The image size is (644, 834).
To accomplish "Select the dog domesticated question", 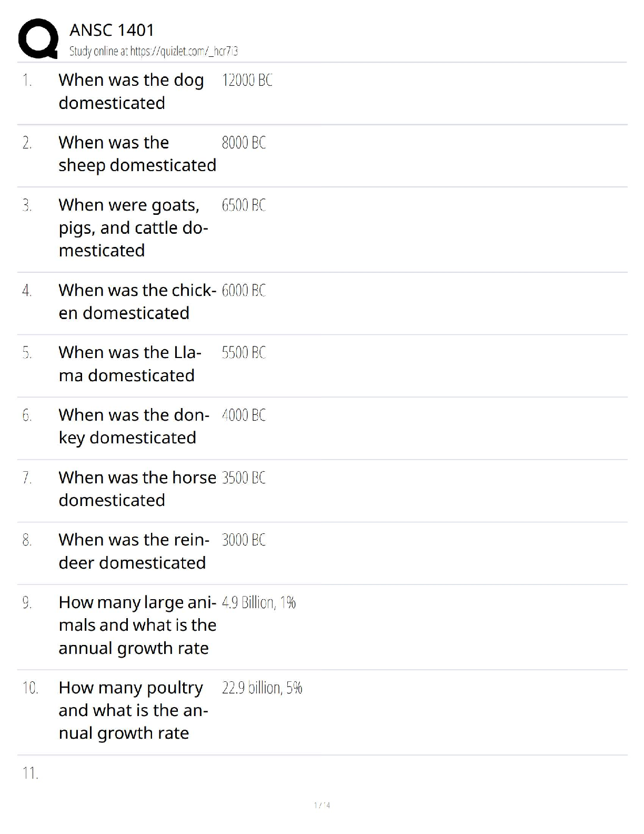I will 131,91.
